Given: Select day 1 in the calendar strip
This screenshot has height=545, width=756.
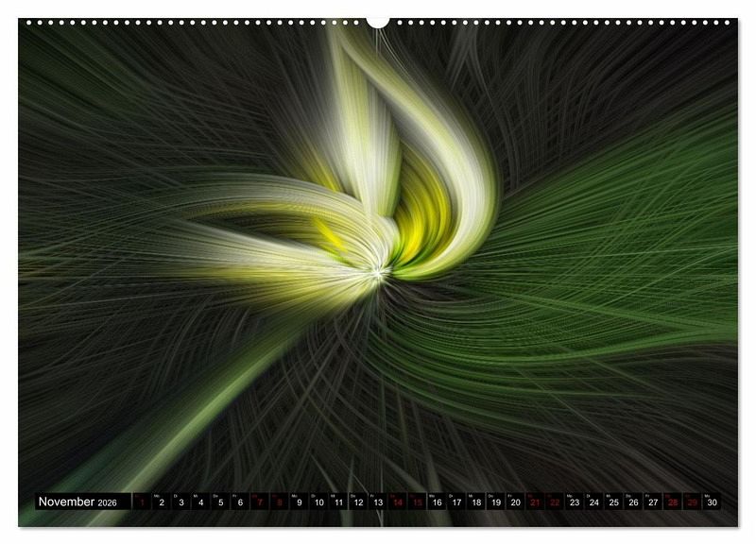Looking at the screenshot, I should (x=142, y=502).
